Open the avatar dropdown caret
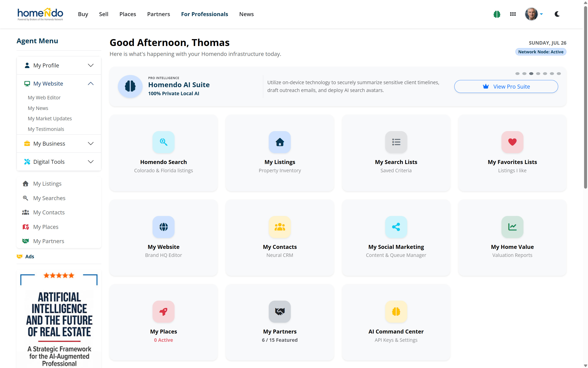 pos(541,14)
